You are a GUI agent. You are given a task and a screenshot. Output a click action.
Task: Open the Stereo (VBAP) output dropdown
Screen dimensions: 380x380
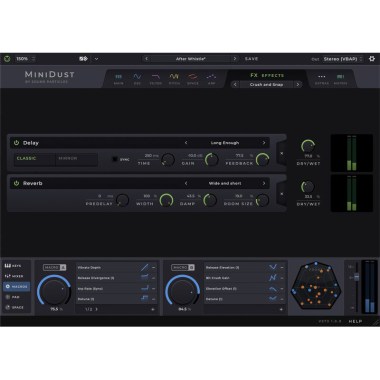click(343, 59)
